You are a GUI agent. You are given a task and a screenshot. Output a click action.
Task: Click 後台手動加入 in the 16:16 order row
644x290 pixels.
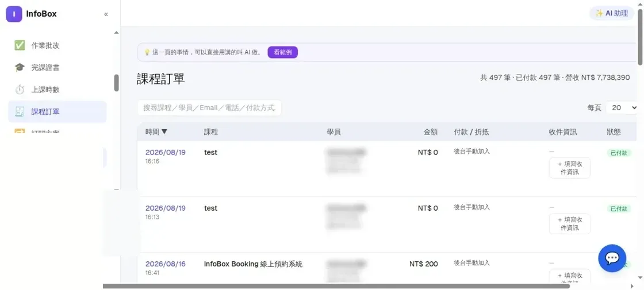point(472,152)
